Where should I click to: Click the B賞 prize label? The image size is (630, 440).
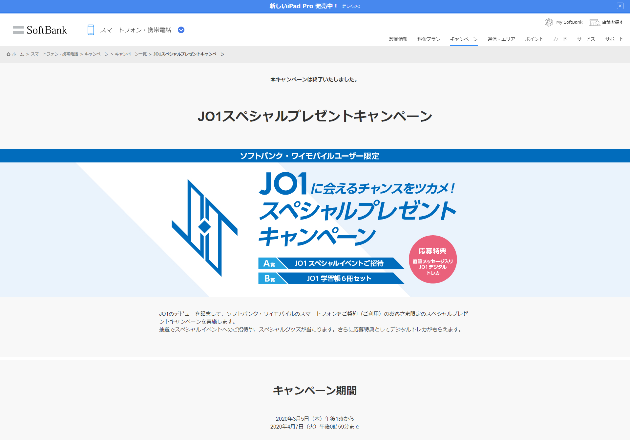pos(267,279)
